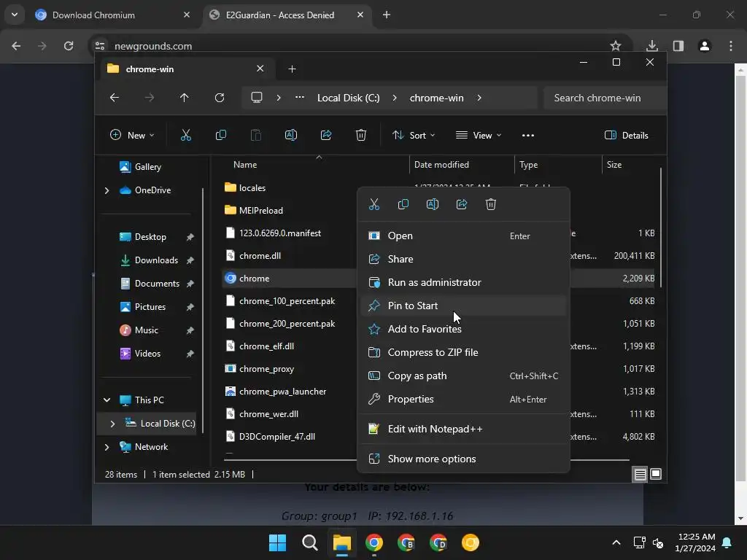Click Search chrome-win field
Viewport: 747px width, 560px height.
click(605, 98)
